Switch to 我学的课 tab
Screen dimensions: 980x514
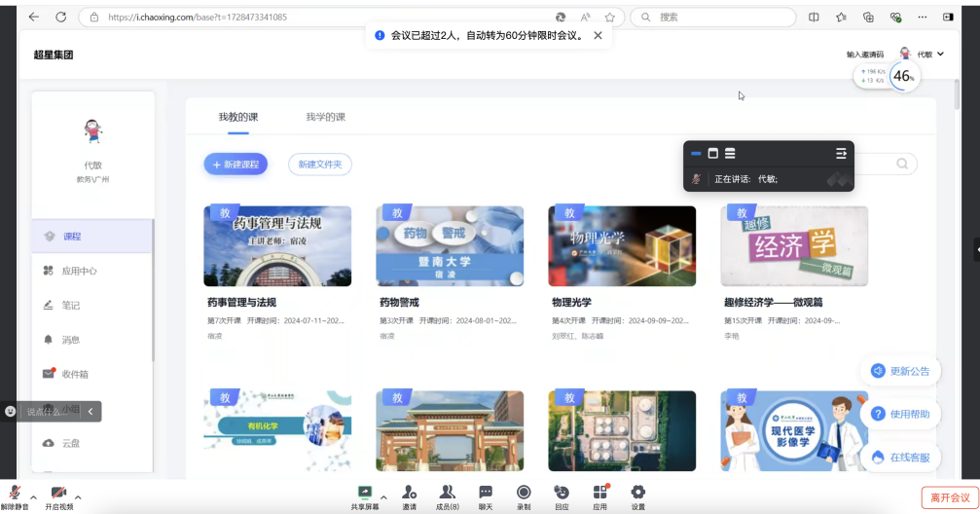[325, 117]
